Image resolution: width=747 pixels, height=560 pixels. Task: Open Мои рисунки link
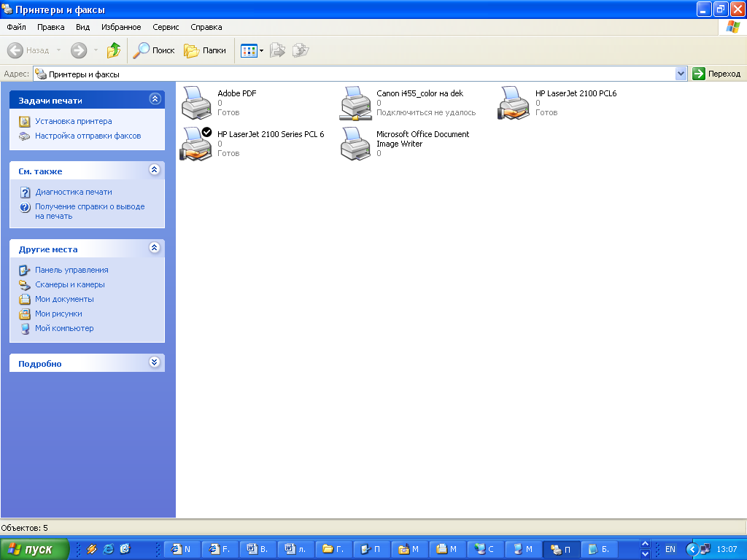click(58, 314)
